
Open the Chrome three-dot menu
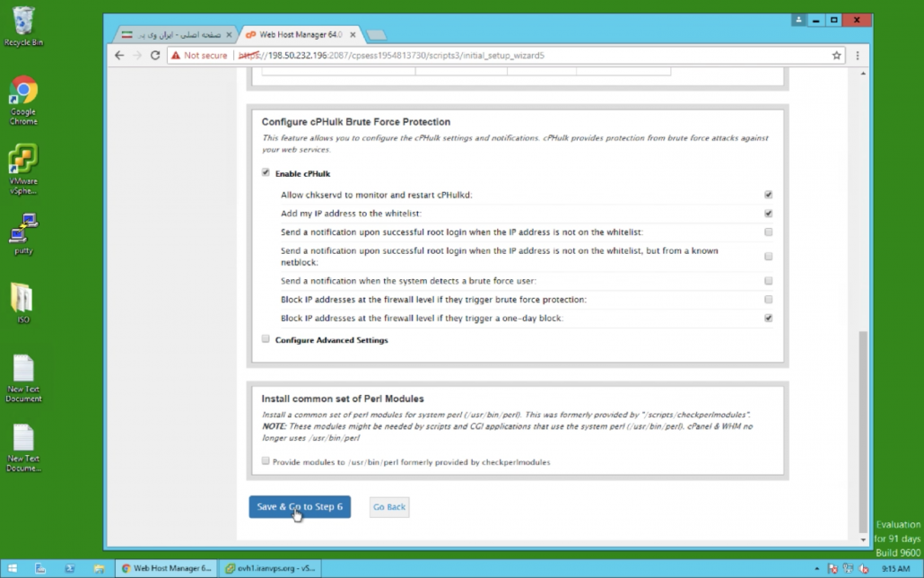(858, 56)
